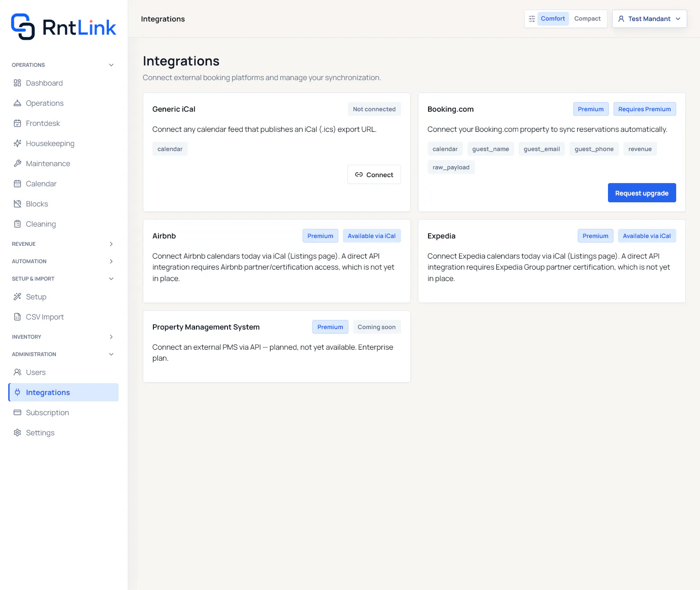Click the Premium badge on the Expedia card

pos(596,236)
